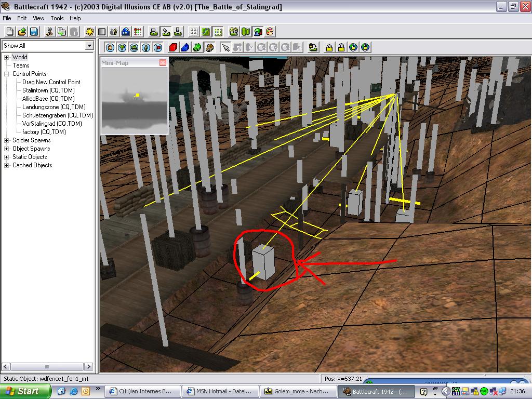Click the selected gray box object in viewport
This screenshot has width=532, height=399.
[x=263, y=262]
